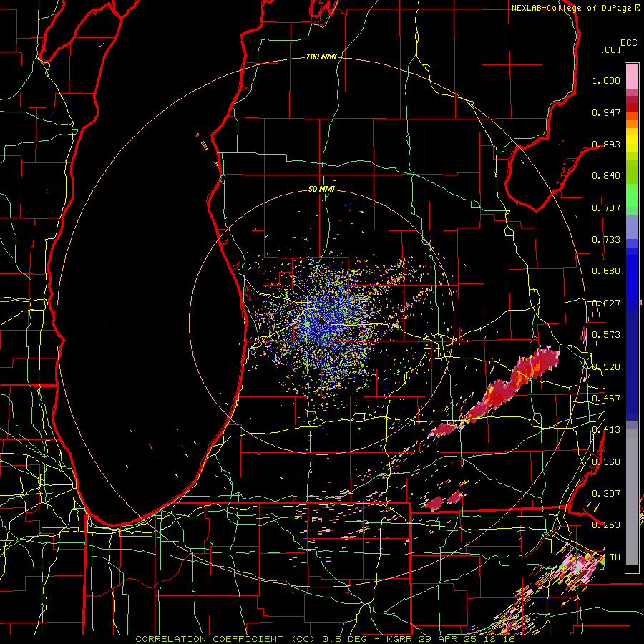This screenshot has width=644, height=644.
Task: Click the 0.680 scale value
Action: (606, 271)
